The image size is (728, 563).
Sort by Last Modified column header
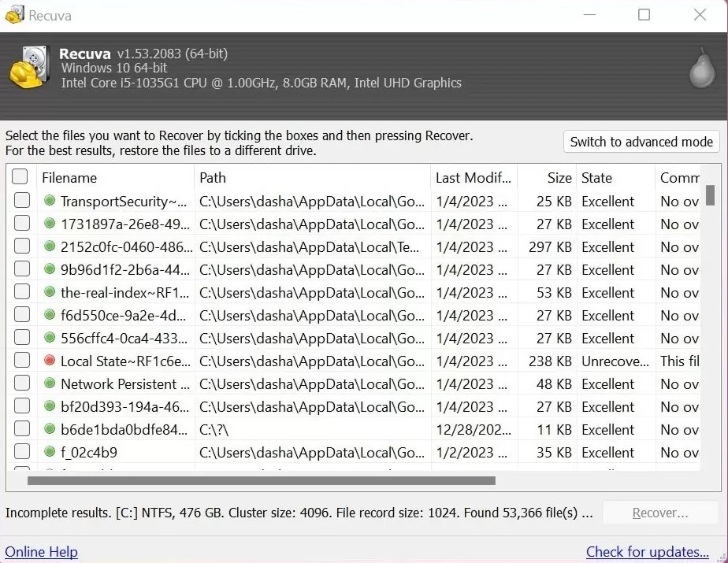tap(474, 178)
